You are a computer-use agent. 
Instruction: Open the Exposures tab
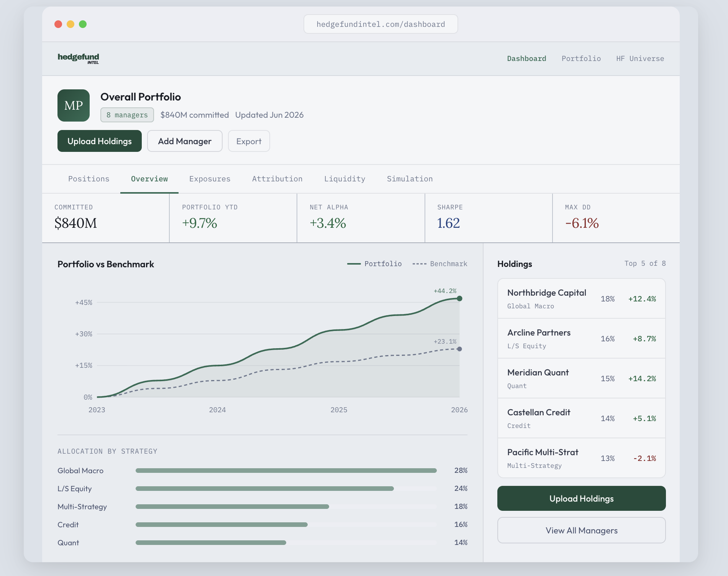click(x=210, y=179)
